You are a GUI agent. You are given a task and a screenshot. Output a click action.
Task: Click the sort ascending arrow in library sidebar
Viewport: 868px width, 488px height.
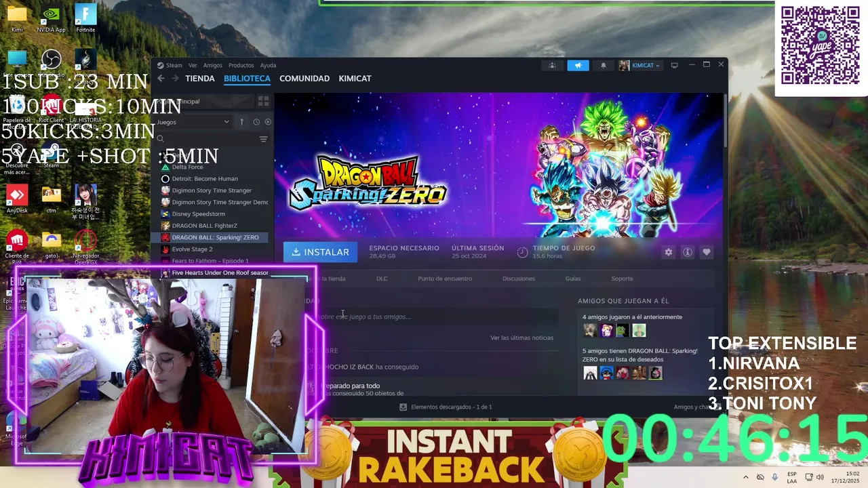pos(241,122)
